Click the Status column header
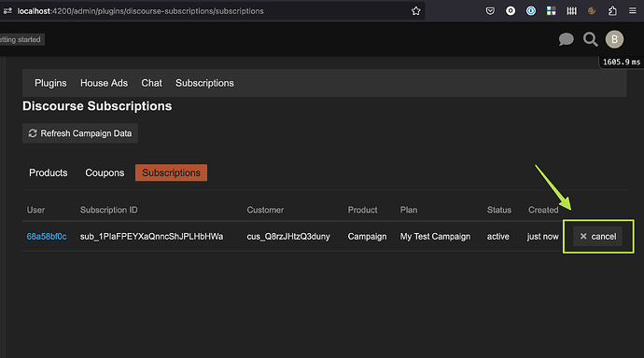 point(499,210)
